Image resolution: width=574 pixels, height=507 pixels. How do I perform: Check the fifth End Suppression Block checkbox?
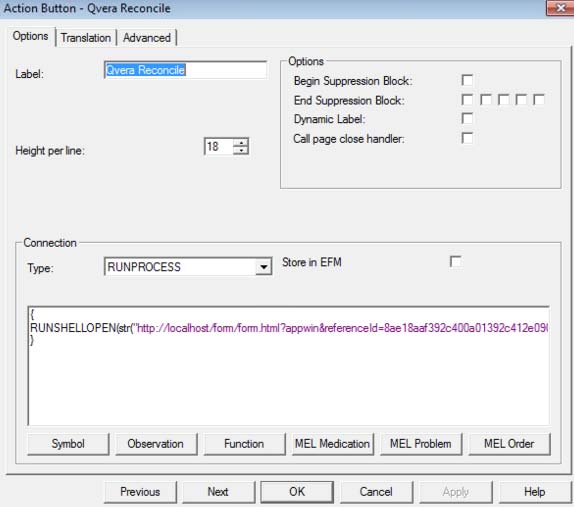[539, 100]
